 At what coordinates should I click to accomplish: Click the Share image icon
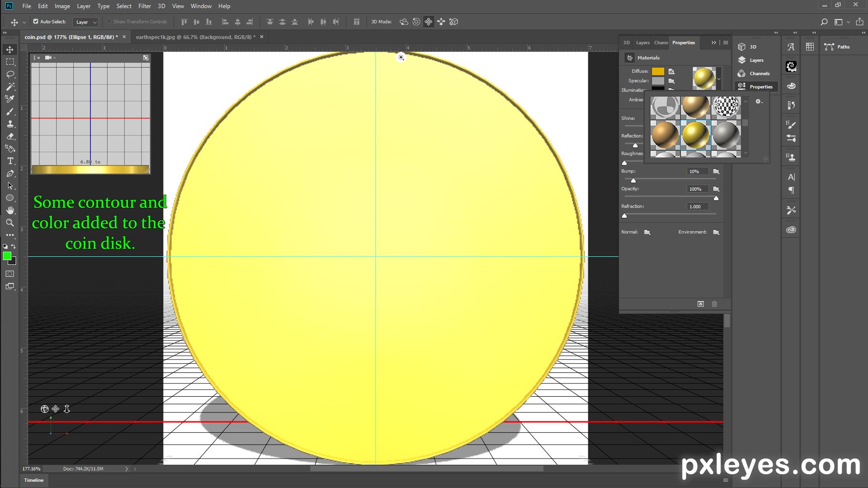[859, 22]
